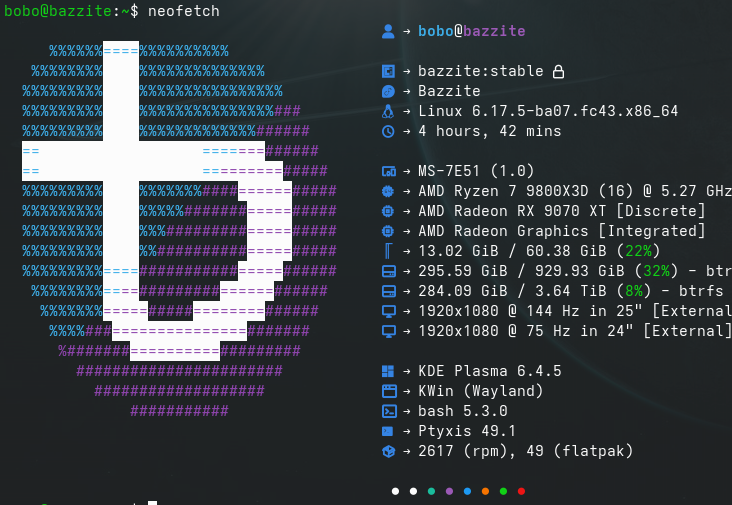Viewport: 732px width, 505px height.
Task: Click the '1920x1080 @ 144 Hz' display text
Action: [x=499, y=311]
